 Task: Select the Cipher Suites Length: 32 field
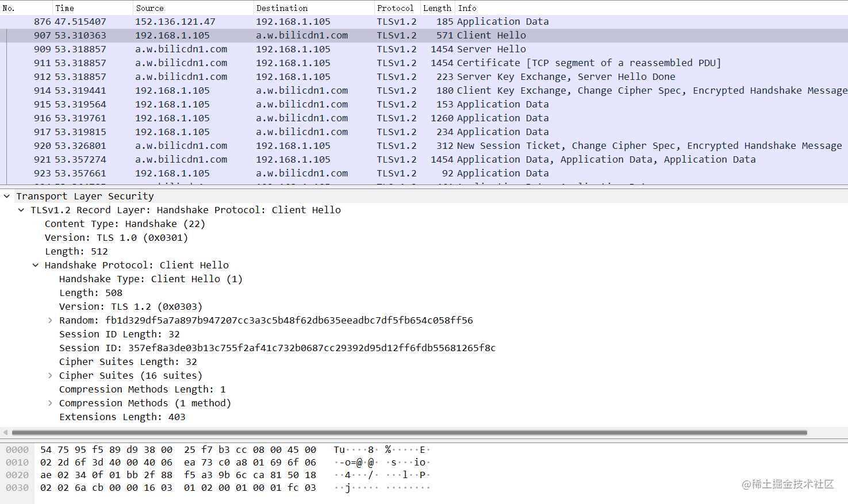click(x=128, y=362)
